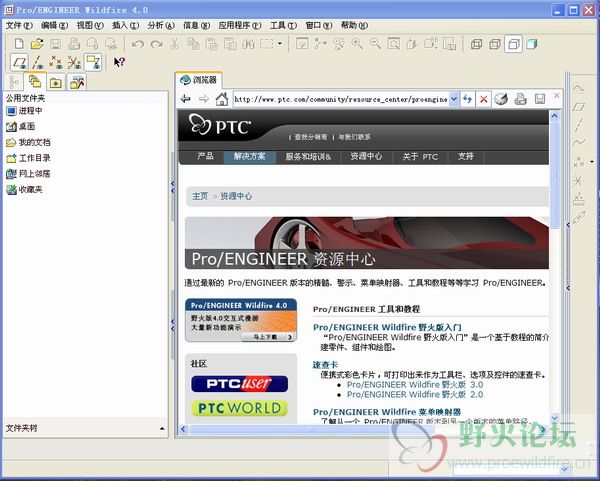Click the 主页 breadcrumb link
Viewport: 600px width, 481px height.
coord(200,196)
